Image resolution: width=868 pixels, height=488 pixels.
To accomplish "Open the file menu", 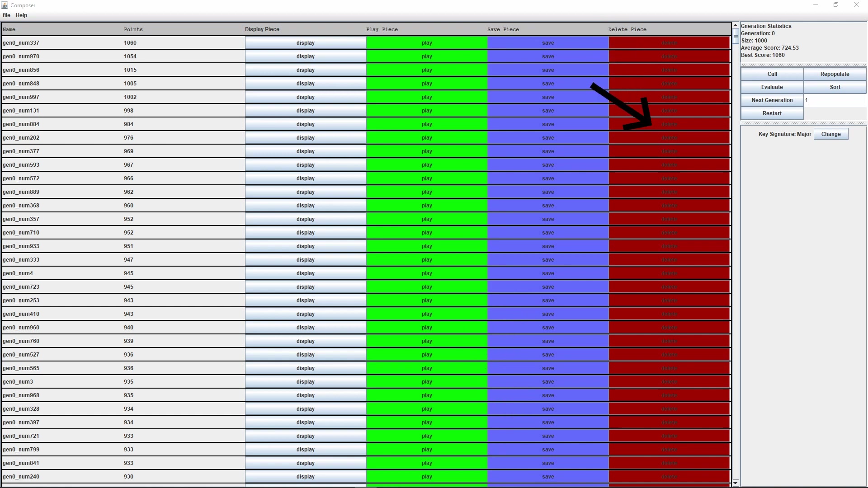I will tap(6, 15).
